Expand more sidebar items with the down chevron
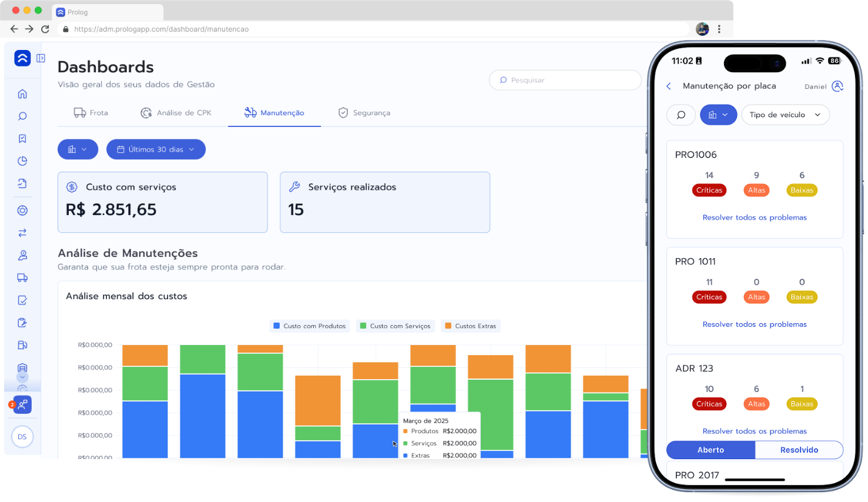The height and width of the screenshot is (502, 868). click(x=22, y=377)
